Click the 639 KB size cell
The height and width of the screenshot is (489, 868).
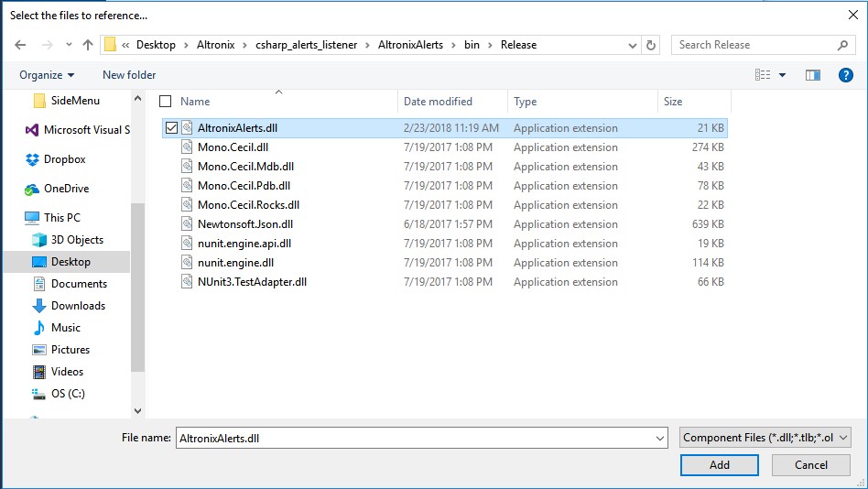tap(708, 224)
